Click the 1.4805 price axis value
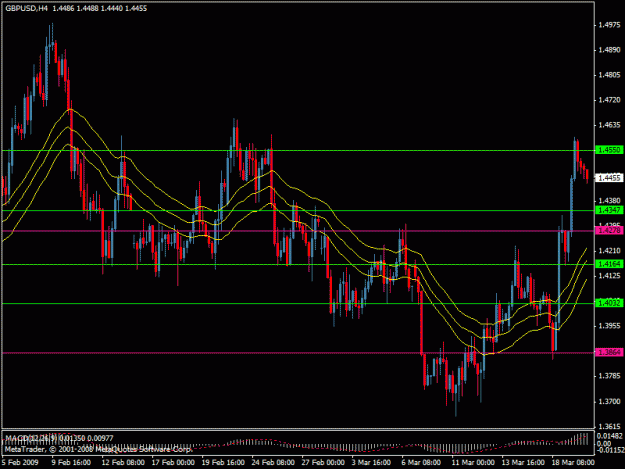The image size is (625, 469). coord(609,75)
